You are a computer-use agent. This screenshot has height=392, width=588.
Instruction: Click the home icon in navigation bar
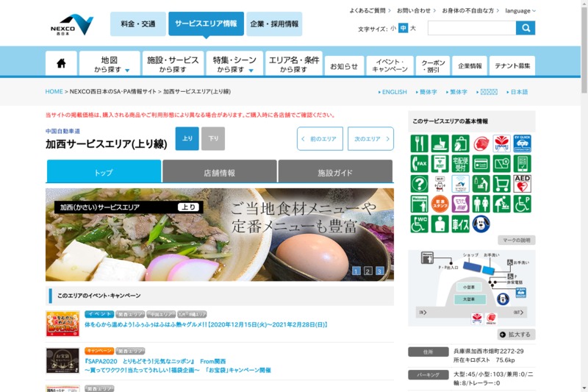(61, 63)
